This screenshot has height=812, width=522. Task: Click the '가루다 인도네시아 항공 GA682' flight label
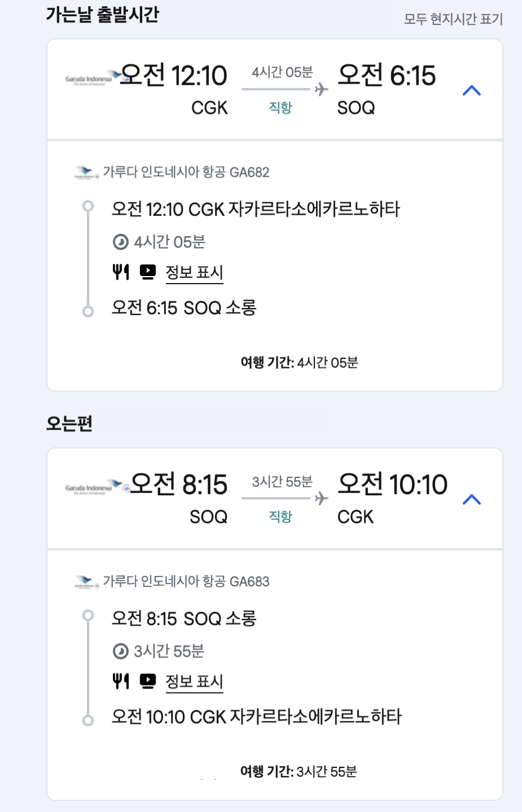(186, 172)
